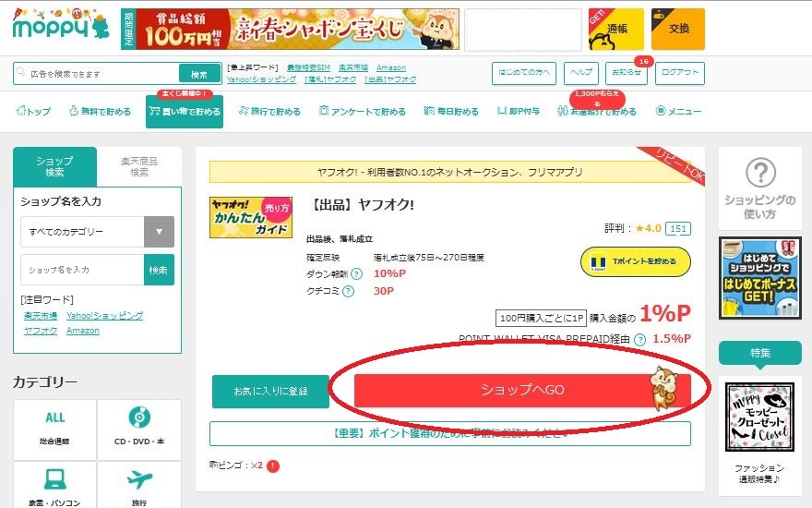Click the お気に入りに登録 button

pos(271,392)
